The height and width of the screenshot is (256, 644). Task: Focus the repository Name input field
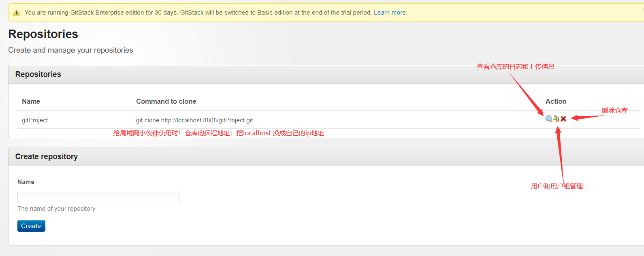click(x=98, y=197)
